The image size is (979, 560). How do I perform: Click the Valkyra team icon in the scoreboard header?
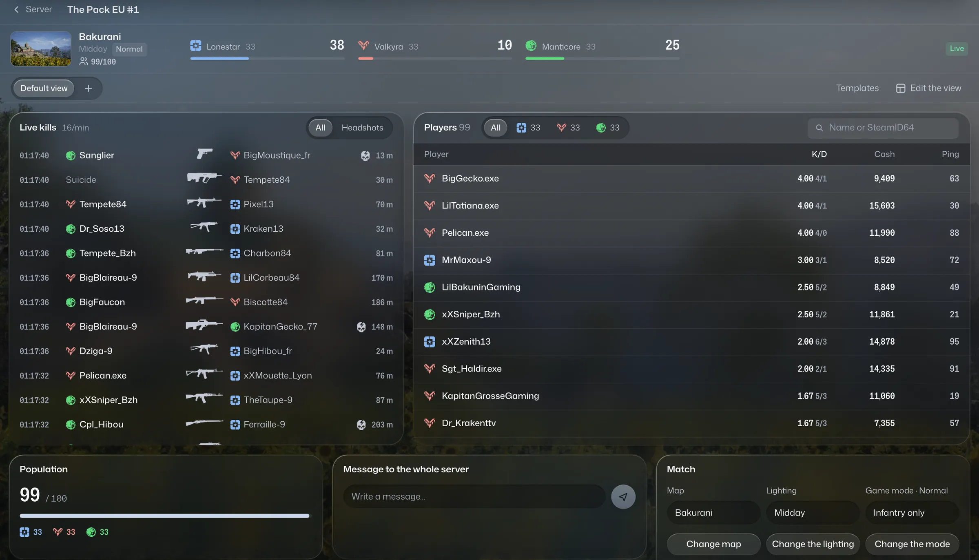click(x=363, y=45)
